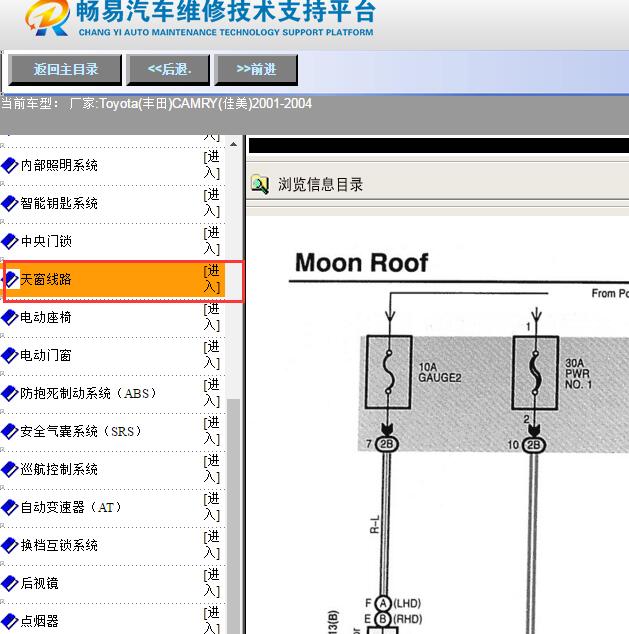Click [进入] link for 安全气囊系统（SRS）
Viewport: 629px width, 634px height.
[212, 431]
